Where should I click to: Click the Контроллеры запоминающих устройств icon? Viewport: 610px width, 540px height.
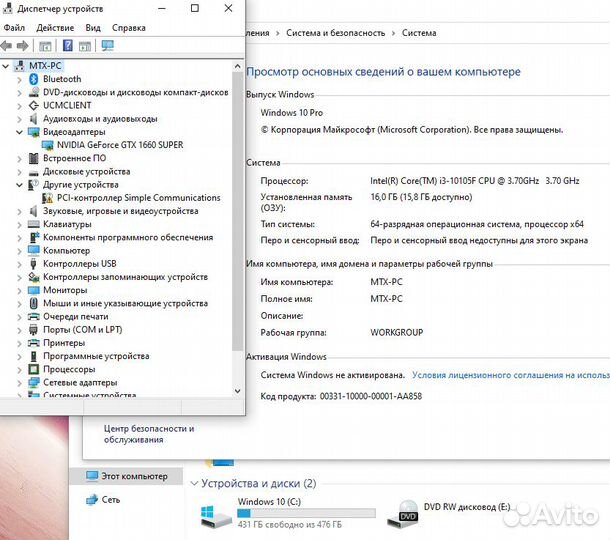pyautogui.click(x=34, y=277)
